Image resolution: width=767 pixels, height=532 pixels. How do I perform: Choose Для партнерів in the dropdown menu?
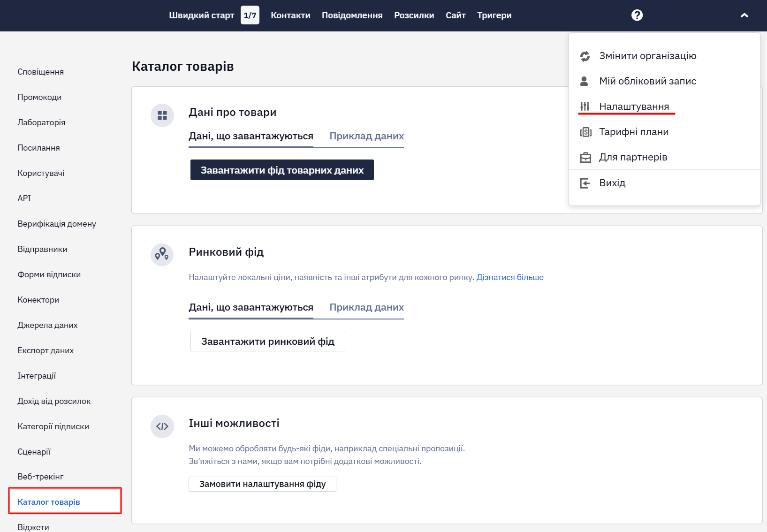633,157
